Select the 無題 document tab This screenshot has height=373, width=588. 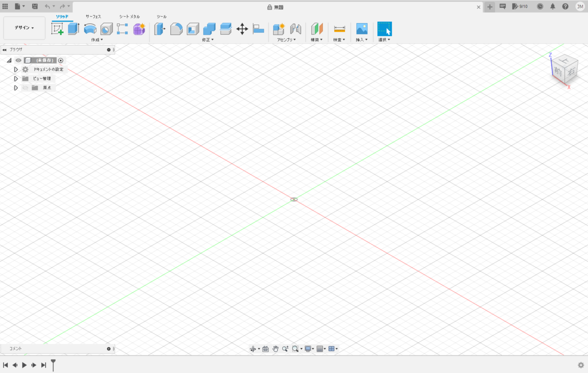coord(276,7)
